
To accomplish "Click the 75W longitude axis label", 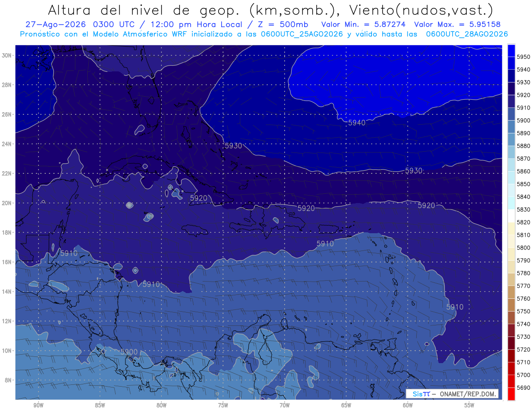I will tap(223, 406).
